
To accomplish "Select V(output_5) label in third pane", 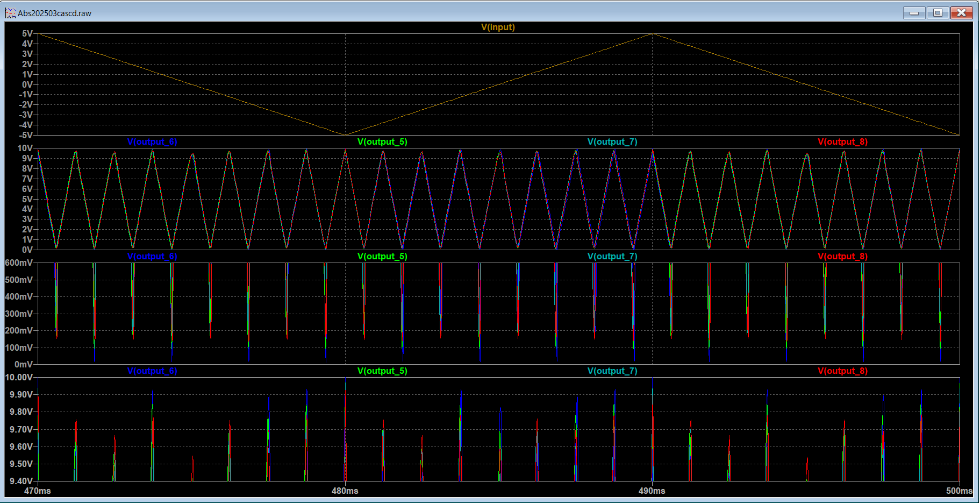I will pyautogui.click(x=382, y=256).
